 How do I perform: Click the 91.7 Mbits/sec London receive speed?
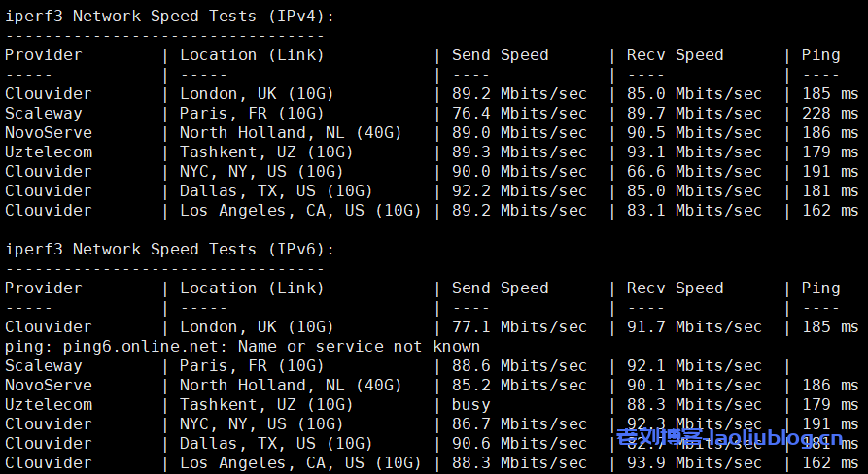(x=694, y=326)
